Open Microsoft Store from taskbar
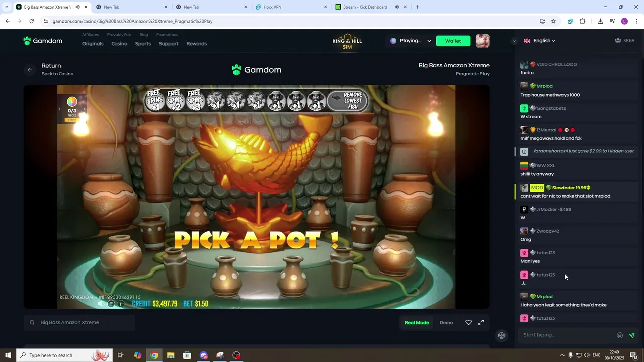Screen dimensions: 644x362 point(187,355)
